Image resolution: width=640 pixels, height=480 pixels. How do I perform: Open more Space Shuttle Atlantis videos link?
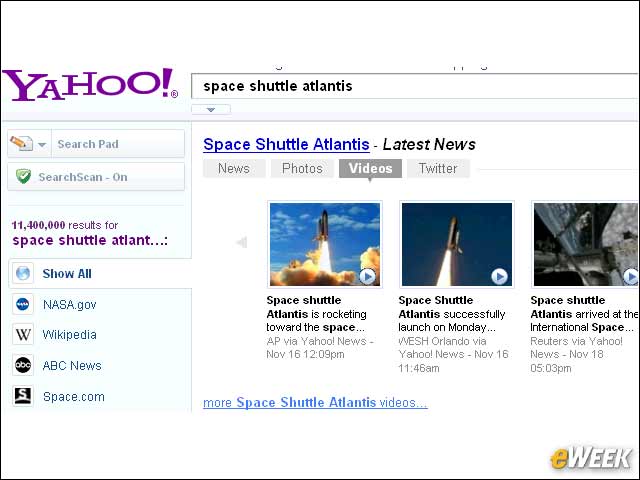(x=315, y=402)
